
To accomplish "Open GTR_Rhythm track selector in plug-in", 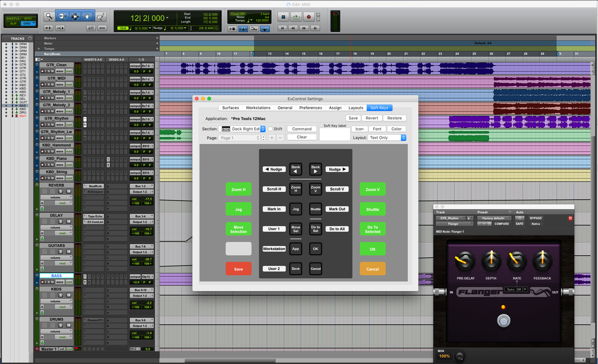I will point(451,218).
